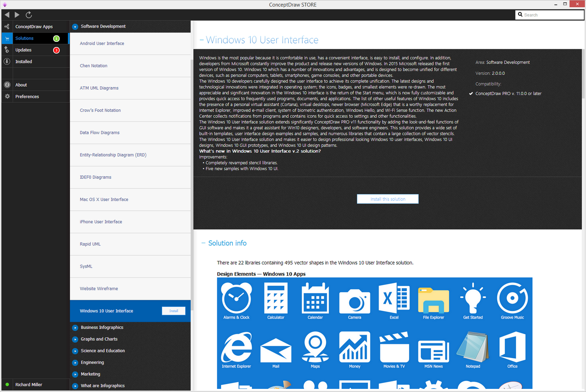Expand the Engineering category

pyautogui.click(x=75, y=363)
